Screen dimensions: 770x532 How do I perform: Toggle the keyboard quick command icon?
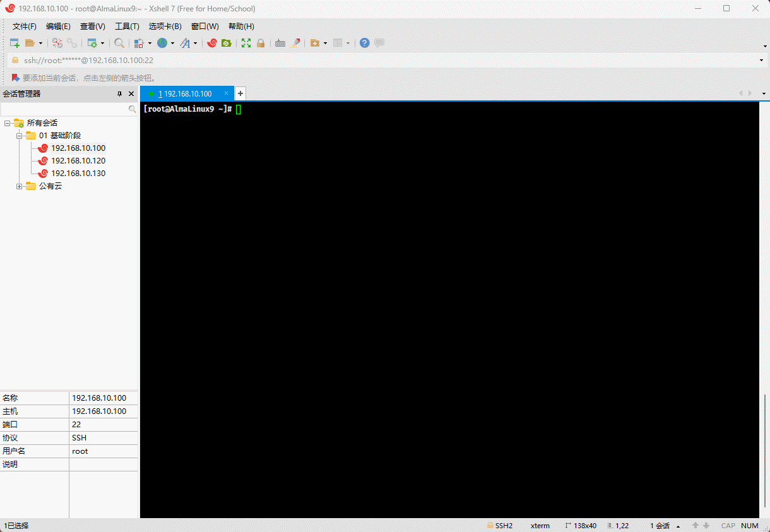click(x=280, y=43)
